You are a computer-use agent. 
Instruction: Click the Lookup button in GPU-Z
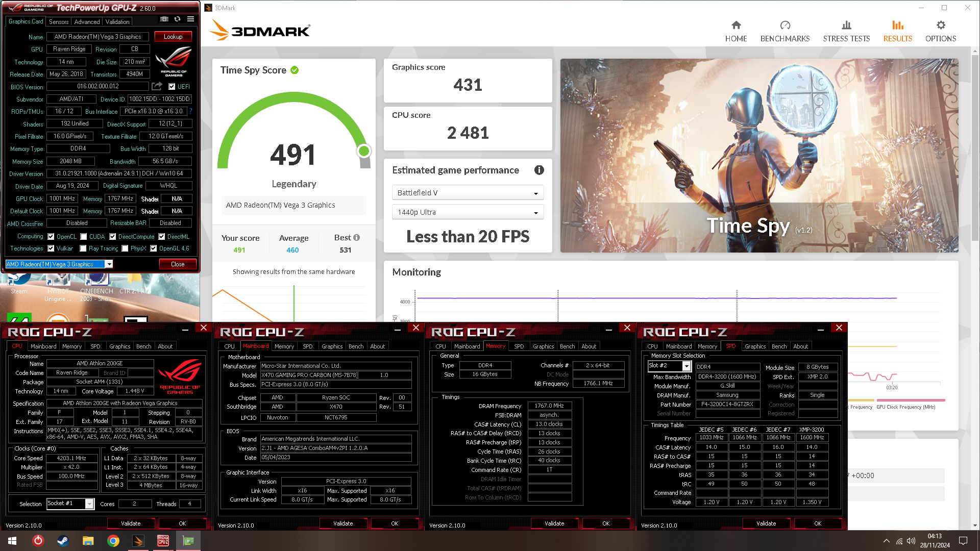point(173,37)
